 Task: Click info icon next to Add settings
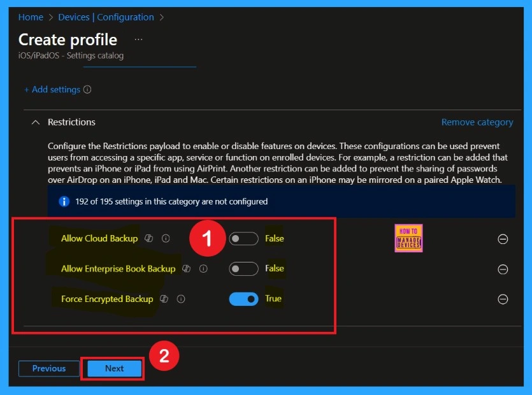[87, 89]
